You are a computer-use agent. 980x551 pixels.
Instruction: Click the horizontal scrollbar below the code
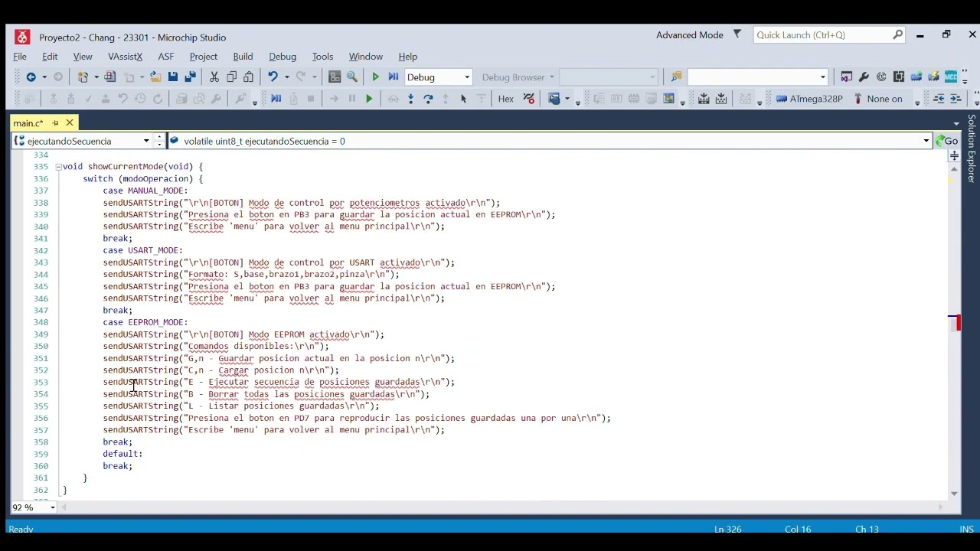(501, 507)
